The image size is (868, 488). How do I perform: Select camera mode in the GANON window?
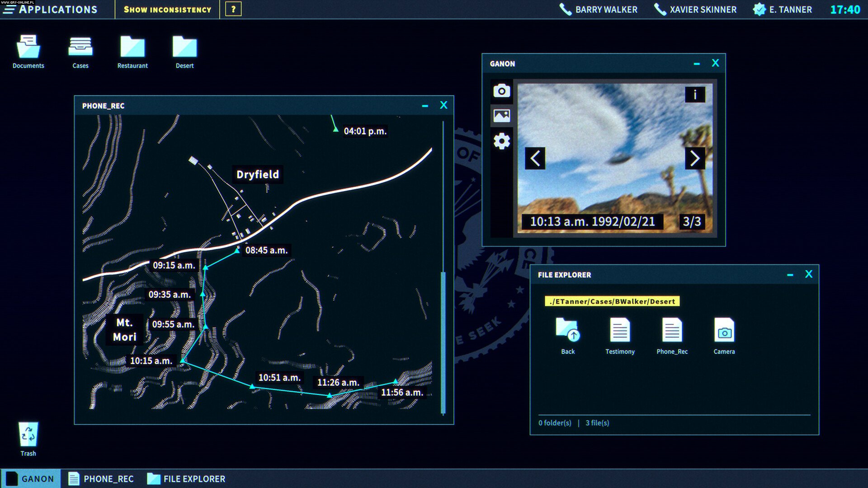click(501, 90)
